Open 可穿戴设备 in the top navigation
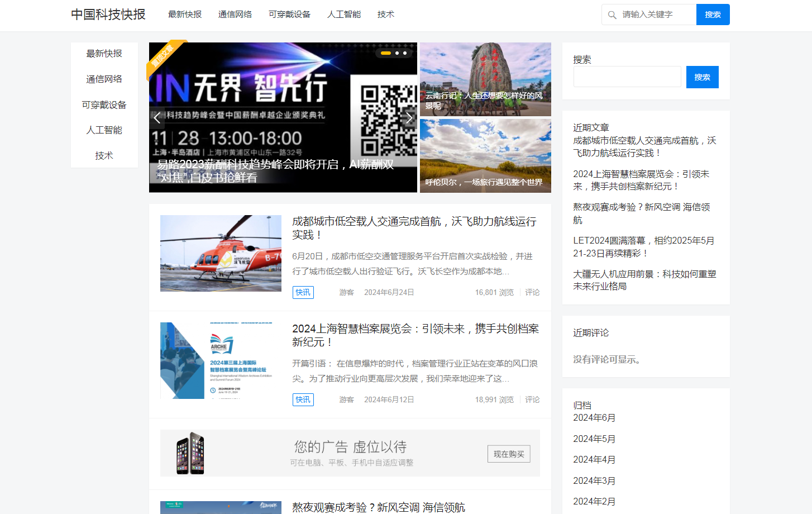812x514 pixels. (289, 15)
